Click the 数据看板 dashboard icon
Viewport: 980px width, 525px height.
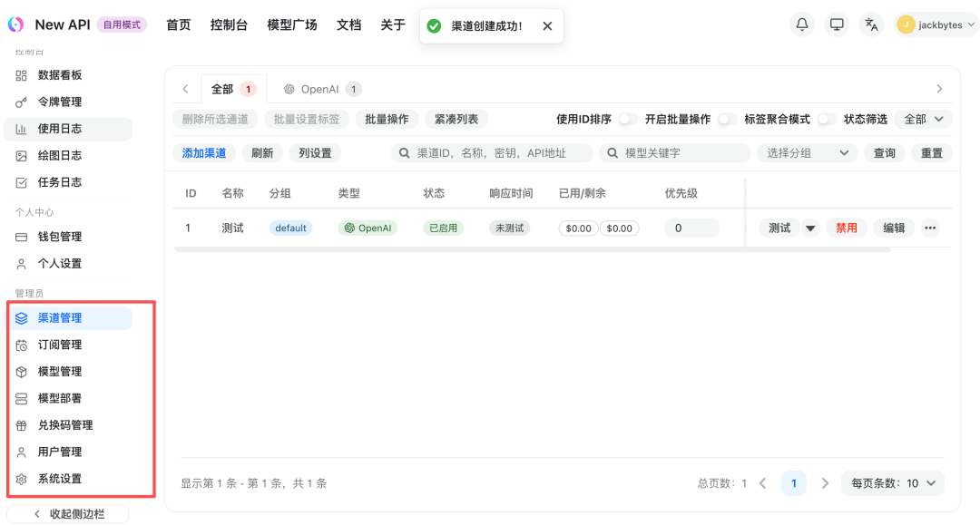point(21,75)
